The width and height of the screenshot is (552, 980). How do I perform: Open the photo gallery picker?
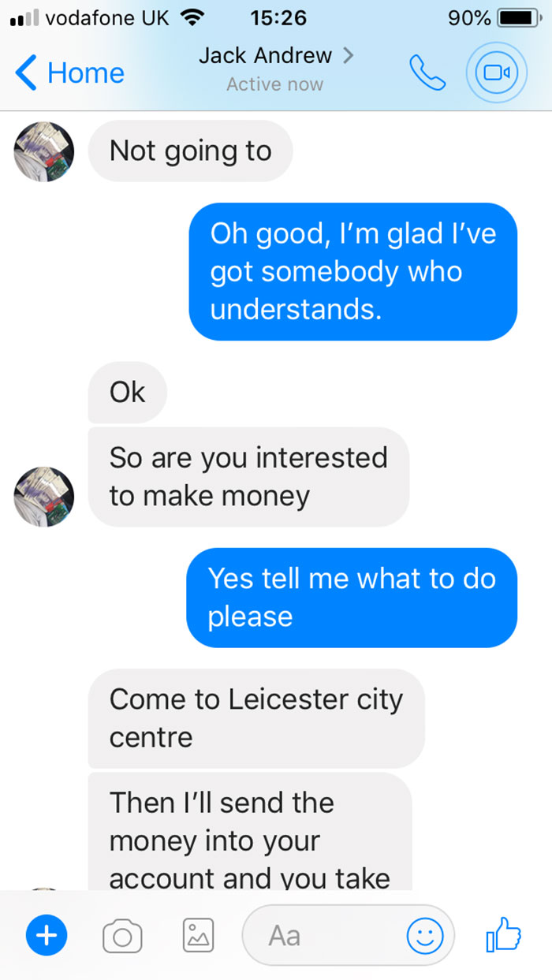[197, 936]
